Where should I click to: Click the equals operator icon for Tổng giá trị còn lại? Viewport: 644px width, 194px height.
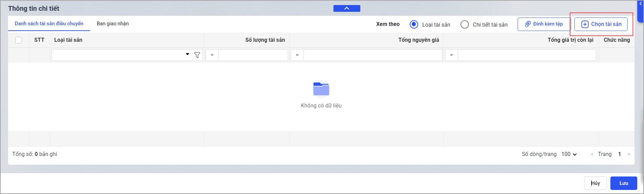451,55
